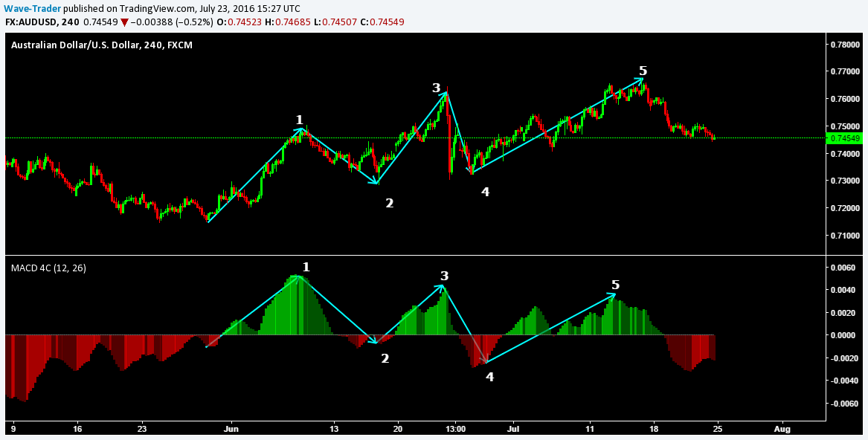Click the open price O:0.74523

[241, 22]
